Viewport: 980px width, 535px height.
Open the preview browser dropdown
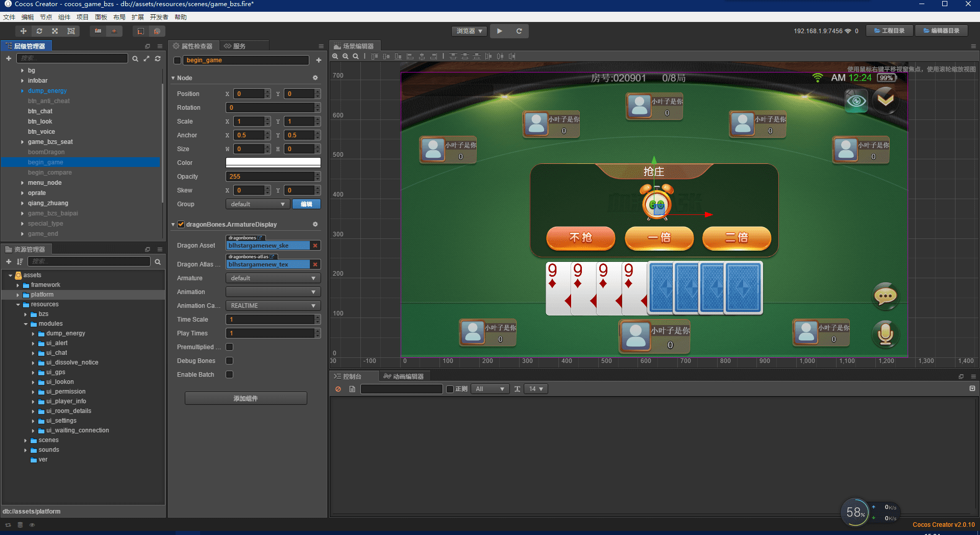pyautogui.click(x=470, y=31)
